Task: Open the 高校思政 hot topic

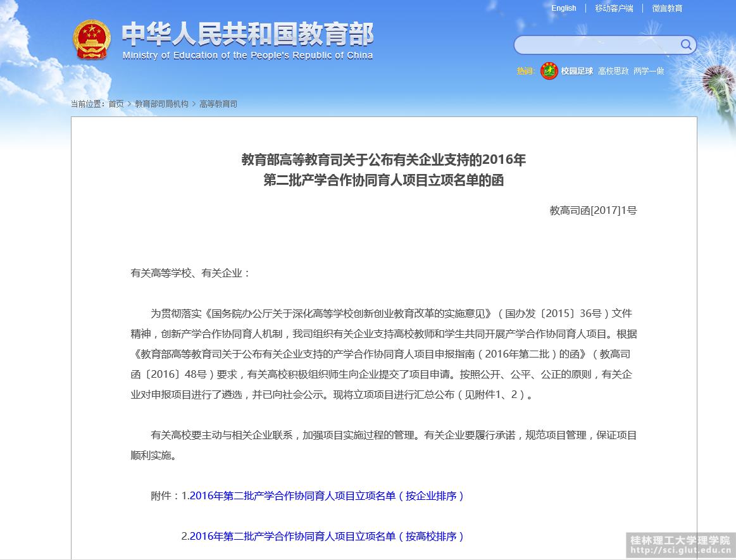Action: [x=613, y=71]
